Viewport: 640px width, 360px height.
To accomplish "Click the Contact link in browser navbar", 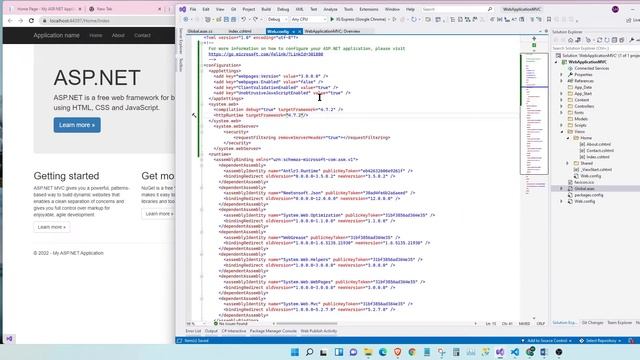I will (142, 36).
